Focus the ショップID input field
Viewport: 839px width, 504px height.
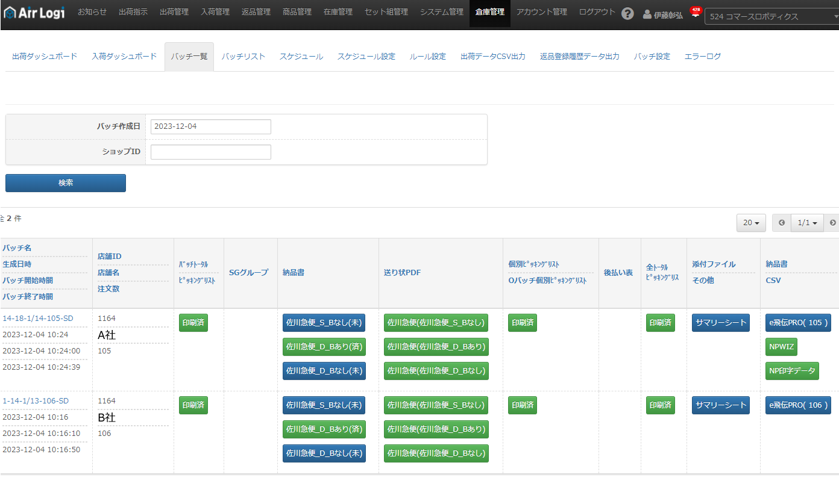210,152
